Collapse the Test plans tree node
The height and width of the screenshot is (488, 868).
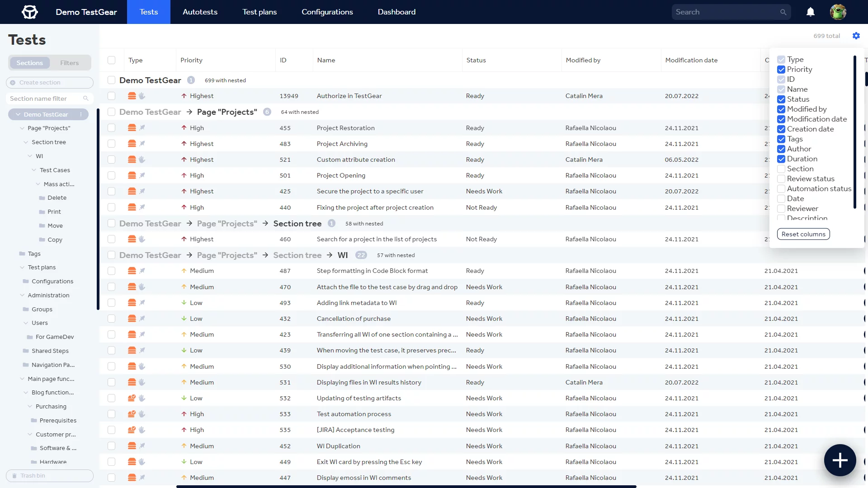click(22, 267)
